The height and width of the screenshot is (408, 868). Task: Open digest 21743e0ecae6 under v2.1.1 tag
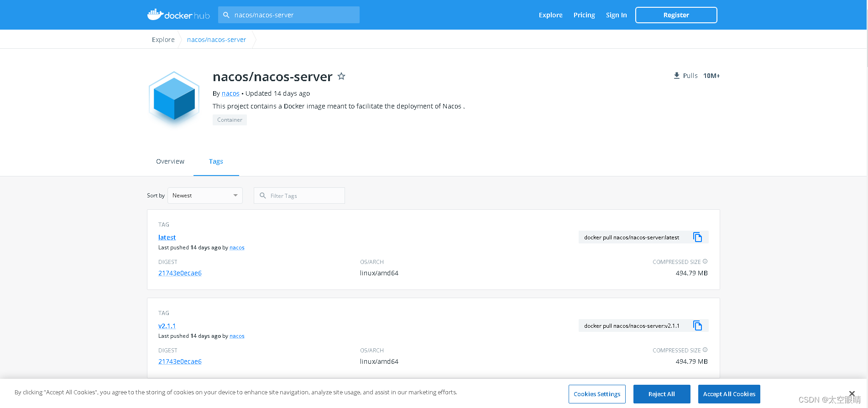coord(180,362)
